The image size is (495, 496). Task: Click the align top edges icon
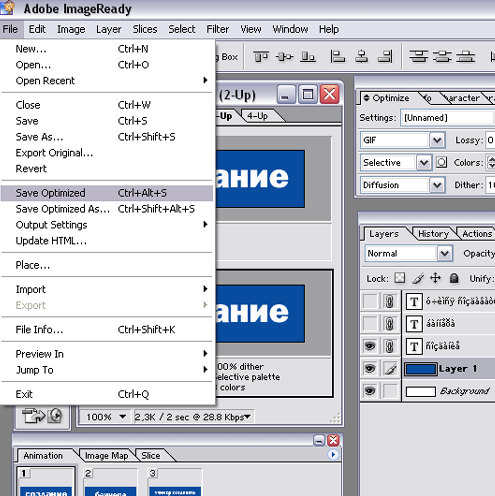pyautogui.click(x=260, y=57)
